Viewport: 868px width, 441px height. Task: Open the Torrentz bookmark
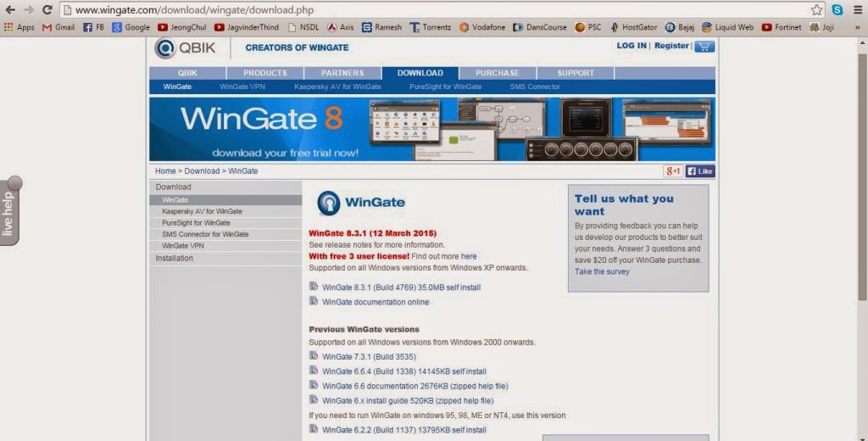click(x=430, y=27)
